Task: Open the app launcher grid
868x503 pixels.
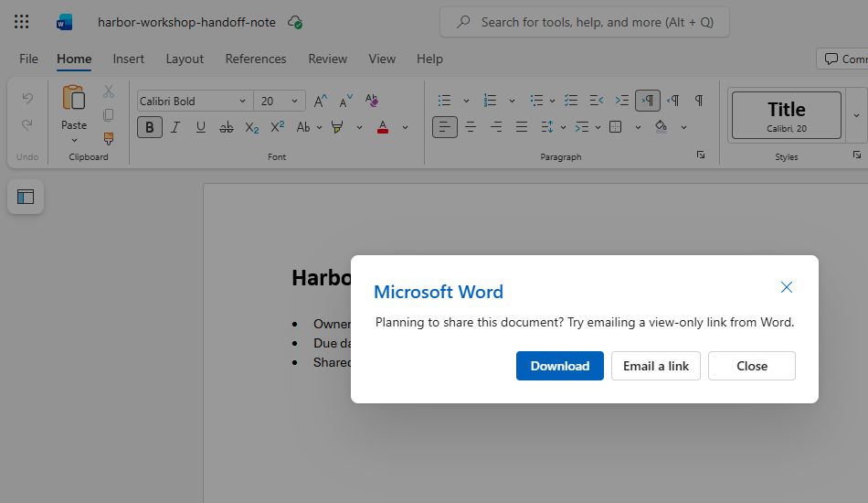Action: click(x=21, y=22)
